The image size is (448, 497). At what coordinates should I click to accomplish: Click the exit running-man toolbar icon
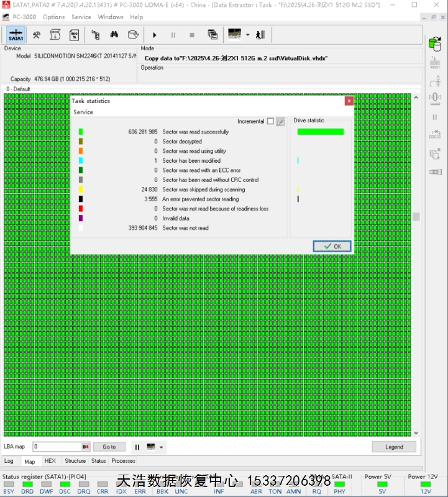(x=260, y=35)
